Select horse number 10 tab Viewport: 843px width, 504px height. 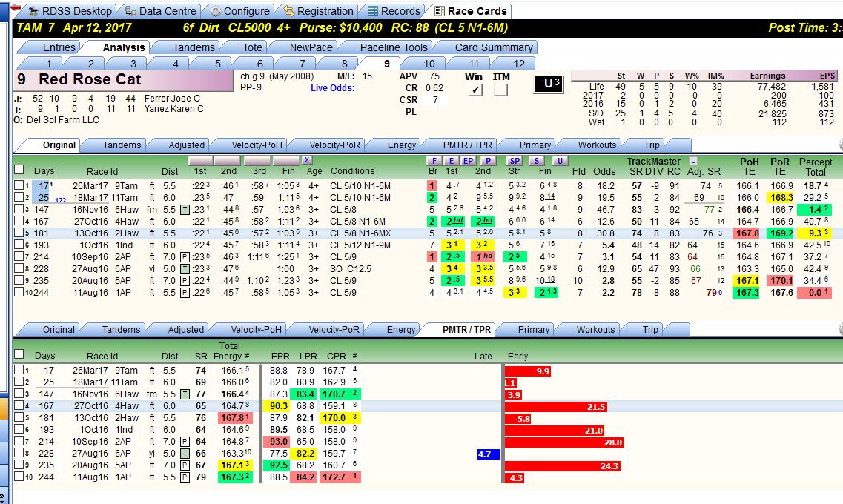pyautogui.click(x=429, y=64)
